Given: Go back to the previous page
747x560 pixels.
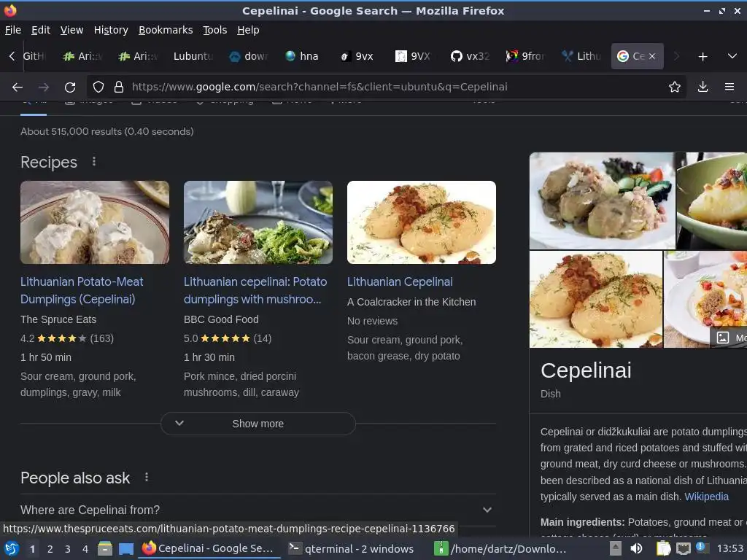Looking at the screenshot, I should tap(18, 87).
